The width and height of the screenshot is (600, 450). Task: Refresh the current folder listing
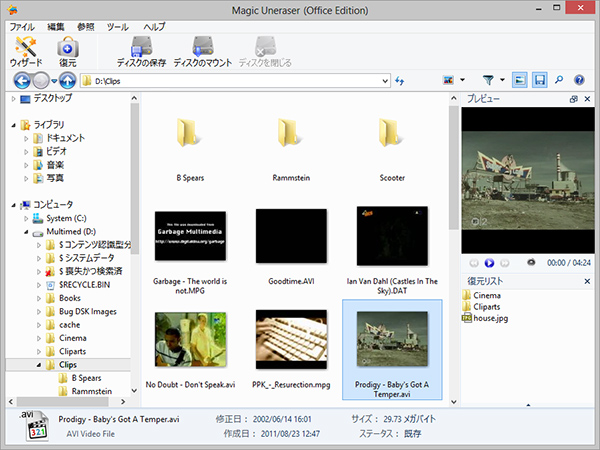399,81
